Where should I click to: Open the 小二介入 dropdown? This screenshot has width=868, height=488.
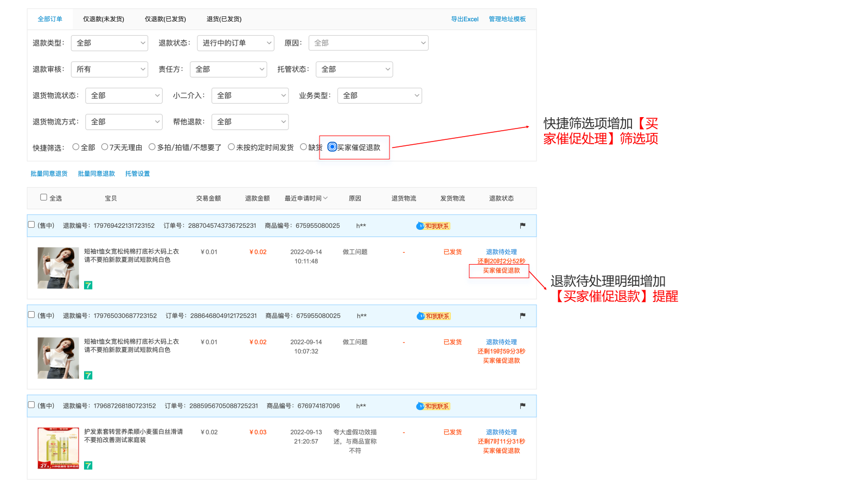(250, 95)
